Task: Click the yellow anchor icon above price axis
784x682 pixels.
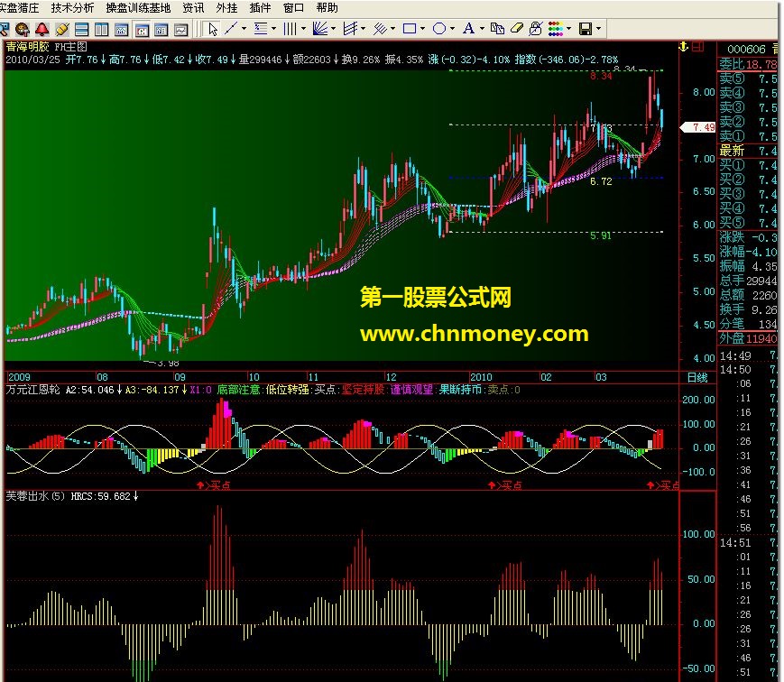Action: (x=684, y=47)
